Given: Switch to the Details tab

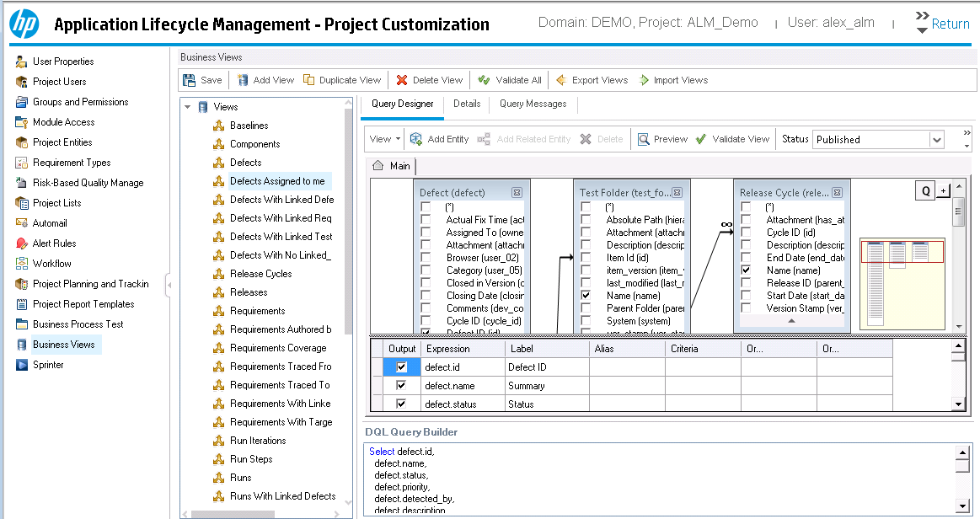Looking at the screenshot, I should 467,104.
